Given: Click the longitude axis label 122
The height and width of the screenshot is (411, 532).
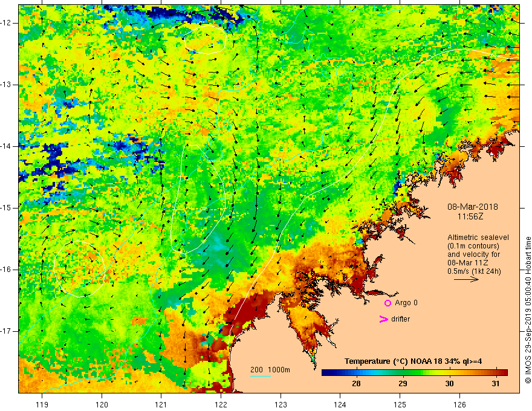Looking at the screenshot, I should 221,404.
